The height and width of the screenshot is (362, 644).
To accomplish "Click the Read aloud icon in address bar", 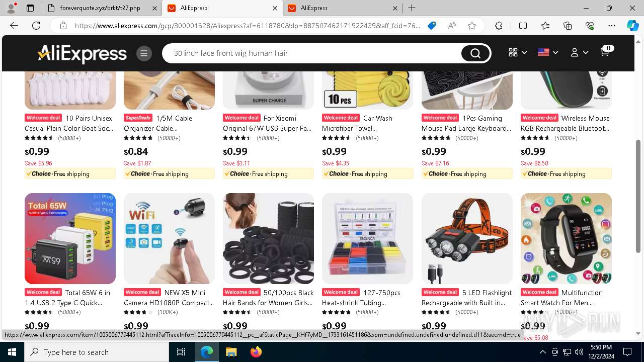I will (452, 26).
